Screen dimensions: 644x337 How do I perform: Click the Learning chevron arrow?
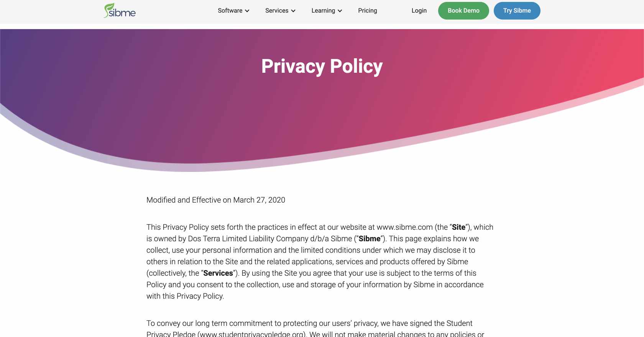(340, 11)
